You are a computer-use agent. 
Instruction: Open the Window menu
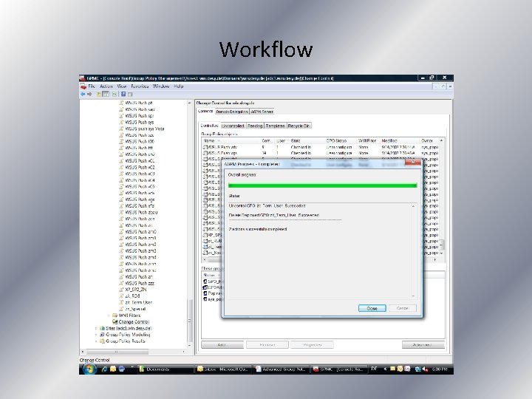161,86
